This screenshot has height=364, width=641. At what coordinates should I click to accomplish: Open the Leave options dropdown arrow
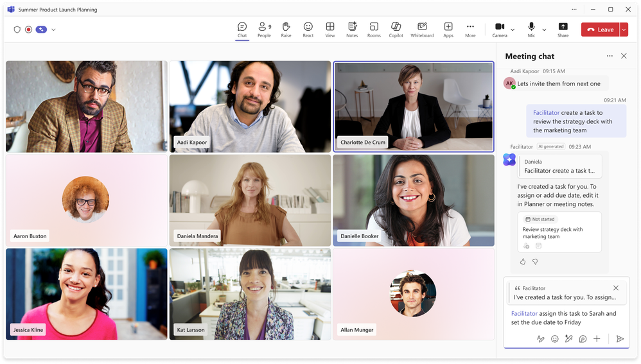[624, 30]
